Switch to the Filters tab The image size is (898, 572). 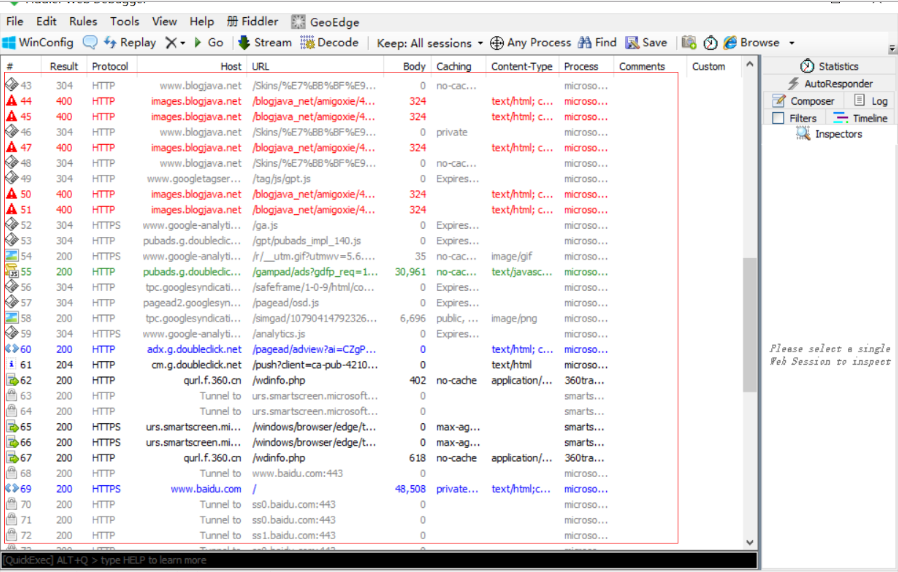(794, 119)
